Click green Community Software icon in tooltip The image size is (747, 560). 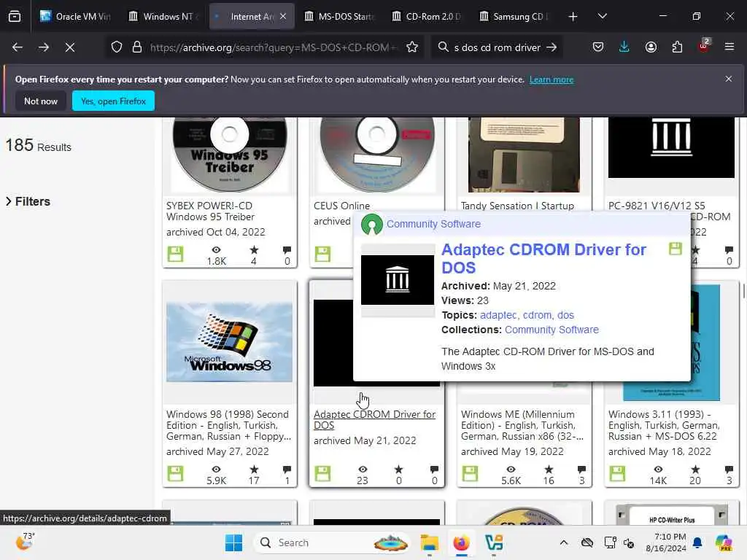click(x=371, y=225)
